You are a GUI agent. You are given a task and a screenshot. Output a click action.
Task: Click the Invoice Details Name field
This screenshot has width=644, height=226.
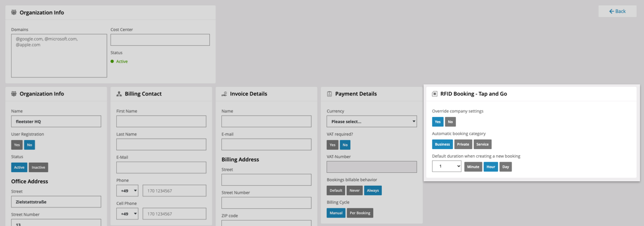[266, 122]
